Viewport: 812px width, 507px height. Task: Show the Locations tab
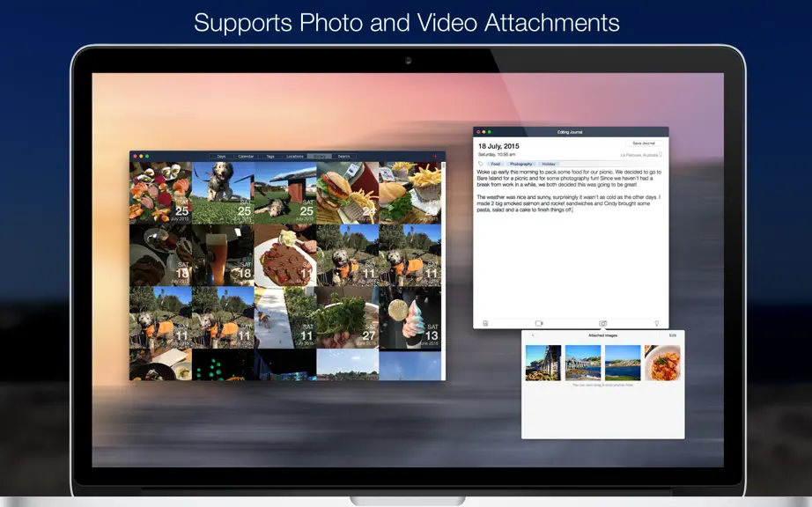295,157
